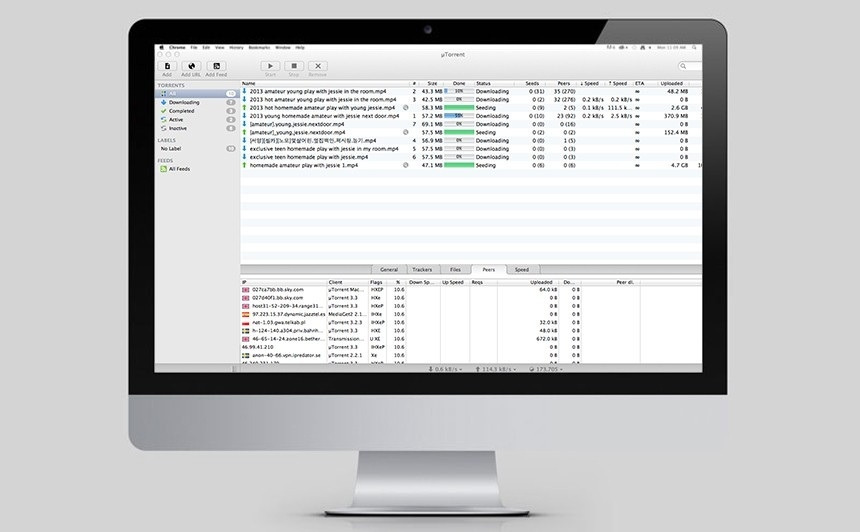The height and width of the screenshot is (532, 860).
Task: Click the flag beside host31-52-209-34 peer
Action: 246,306
